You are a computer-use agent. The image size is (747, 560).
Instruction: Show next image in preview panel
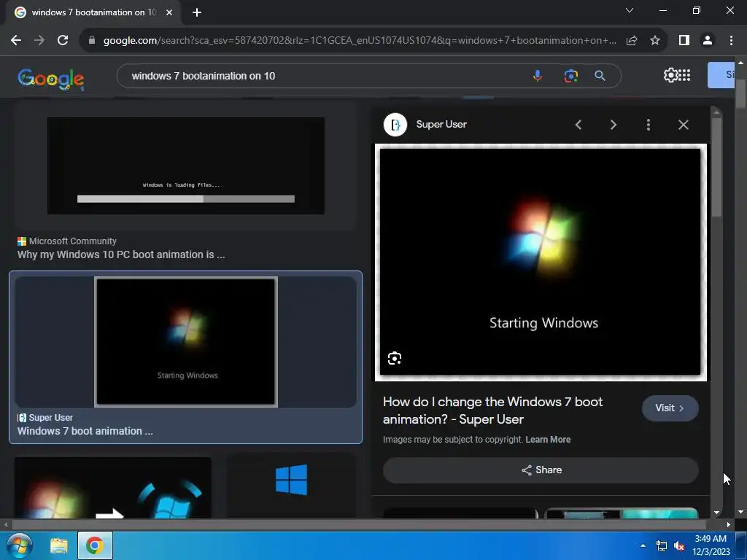(x=613, y=125)
